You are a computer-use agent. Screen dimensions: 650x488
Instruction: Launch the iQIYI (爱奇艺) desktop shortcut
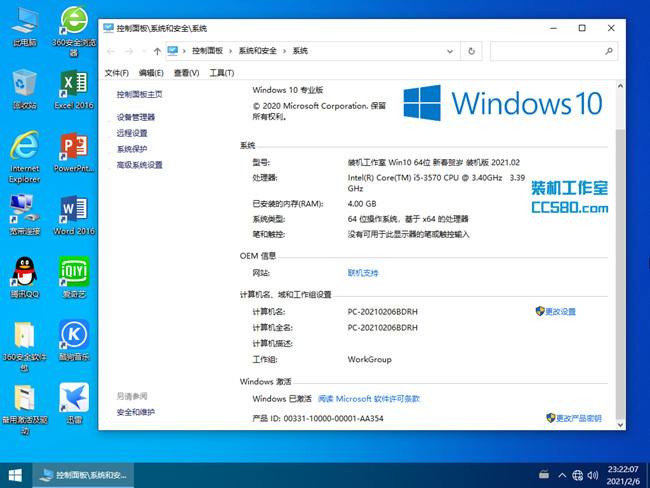pos(74,278)
